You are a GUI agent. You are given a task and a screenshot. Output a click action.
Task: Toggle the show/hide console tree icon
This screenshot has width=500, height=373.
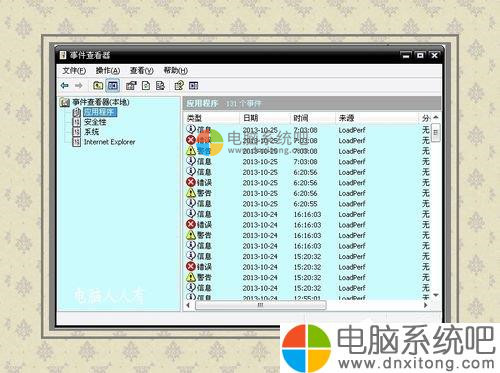pyautogui.click(x=113, y=86)
